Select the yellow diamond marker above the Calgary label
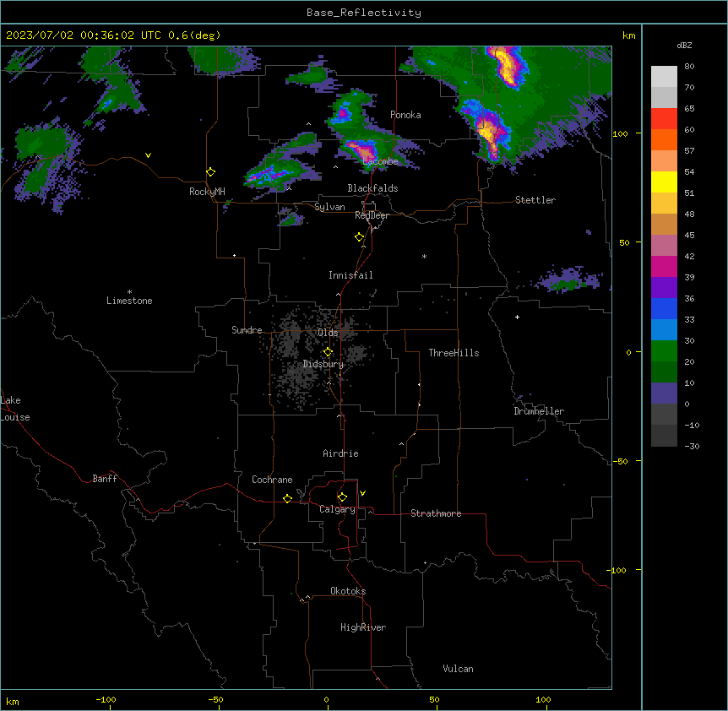 click(342, 497)
